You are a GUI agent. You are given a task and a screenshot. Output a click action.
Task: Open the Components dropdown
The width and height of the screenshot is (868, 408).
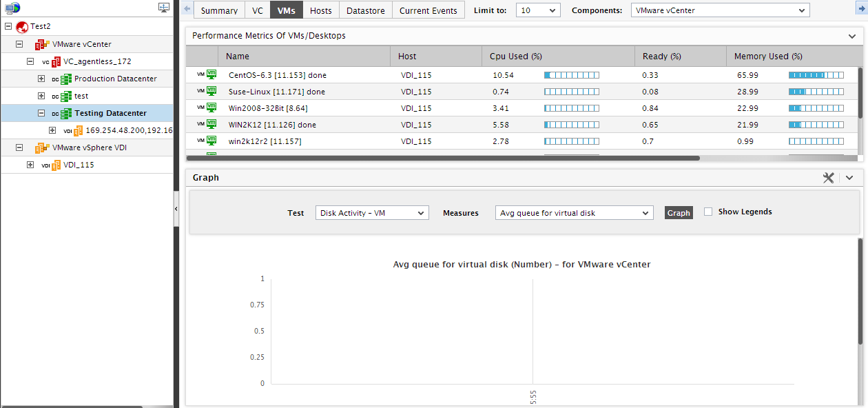(x=720, y=10)
